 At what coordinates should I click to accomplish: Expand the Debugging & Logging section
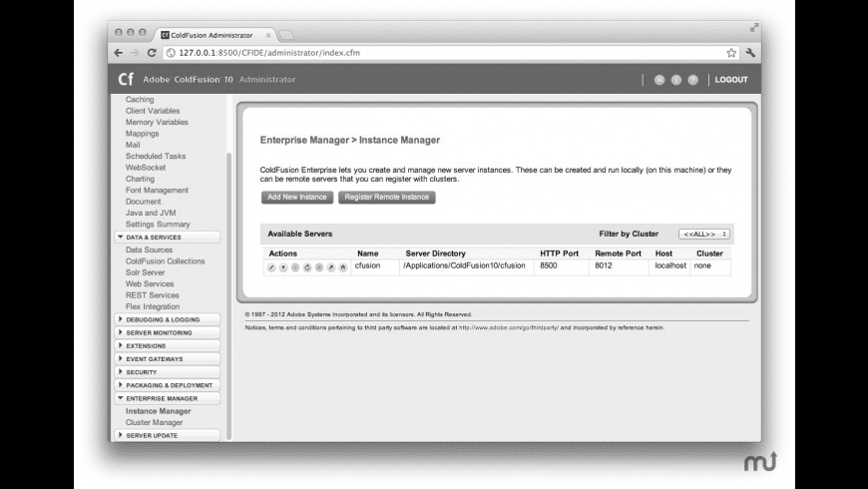pyautogui.click(x=168, y=319)
